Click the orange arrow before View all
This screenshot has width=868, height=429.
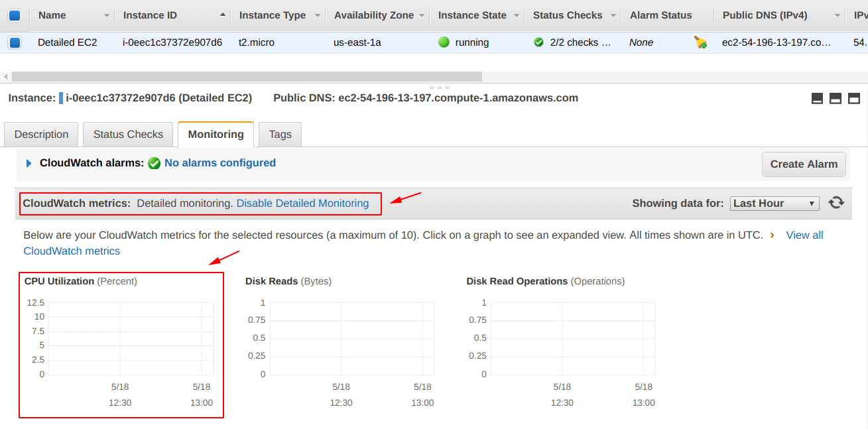pos(772,235)
